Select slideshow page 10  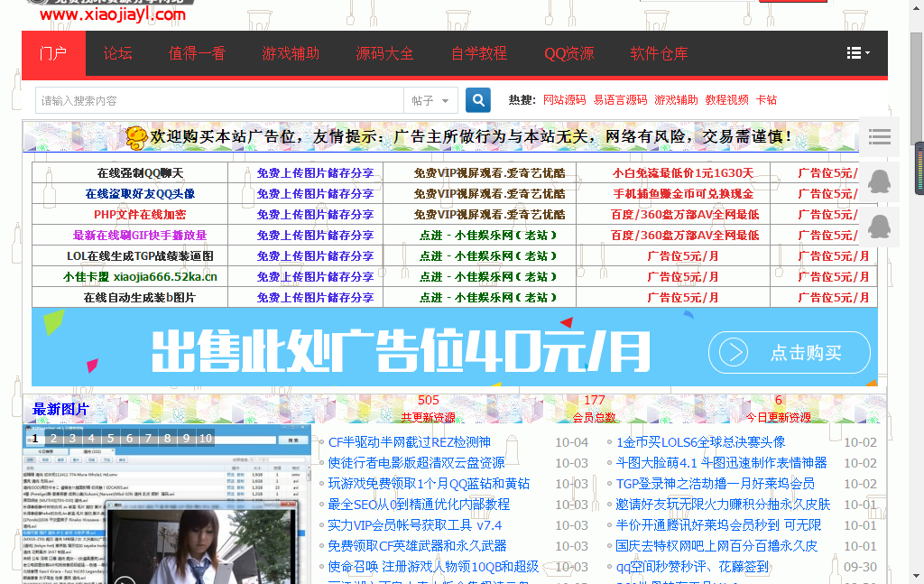tap(206, 438)
